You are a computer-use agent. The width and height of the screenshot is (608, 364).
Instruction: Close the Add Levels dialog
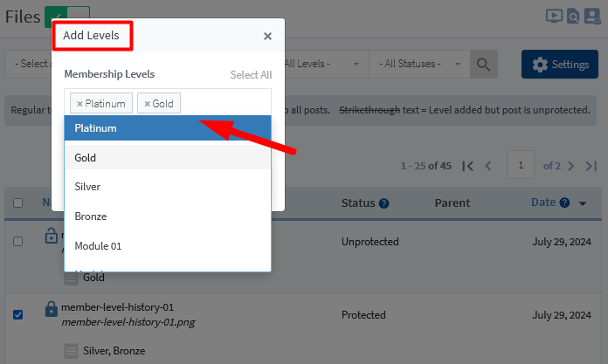click(x=267, y=37)
